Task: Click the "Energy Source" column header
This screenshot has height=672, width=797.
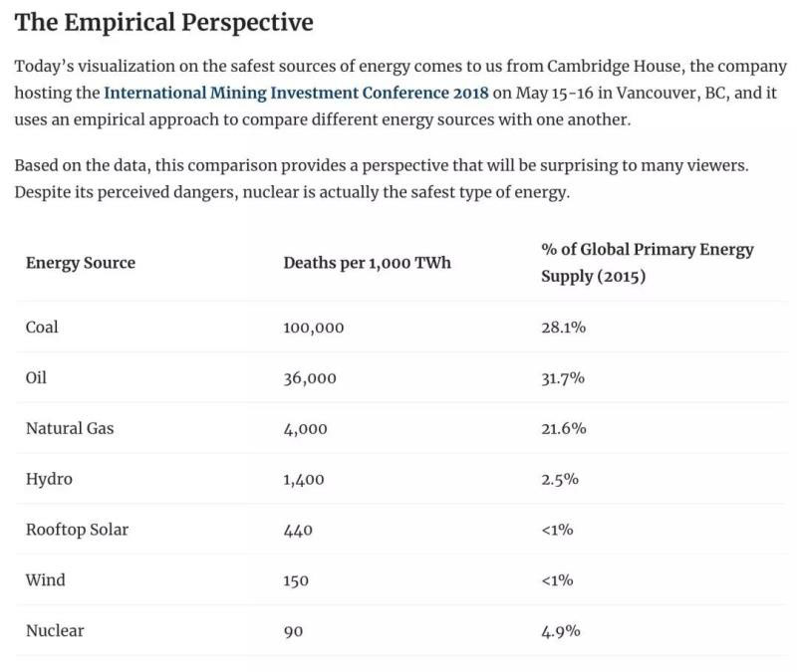Action: (x=81, y=263)
